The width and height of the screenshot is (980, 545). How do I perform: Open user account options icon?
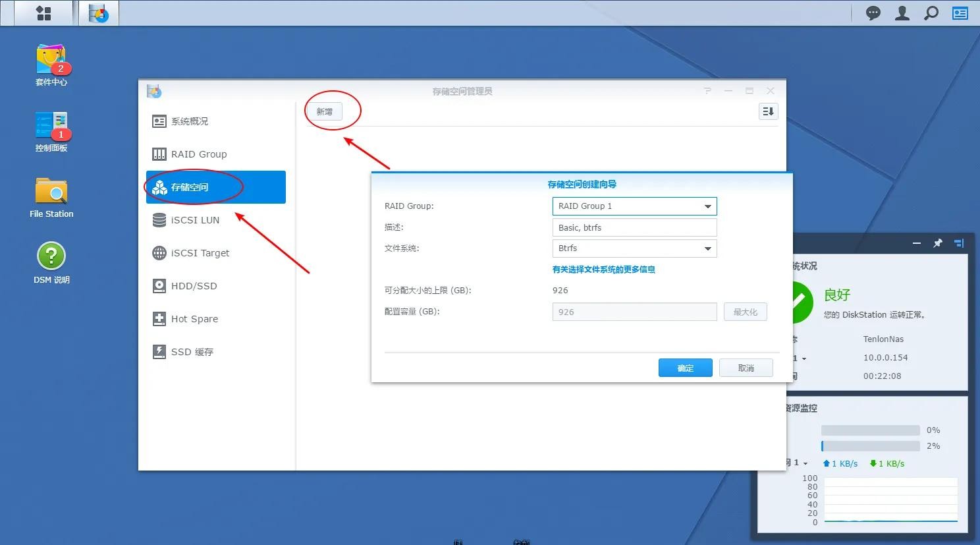tap(902, 13)
